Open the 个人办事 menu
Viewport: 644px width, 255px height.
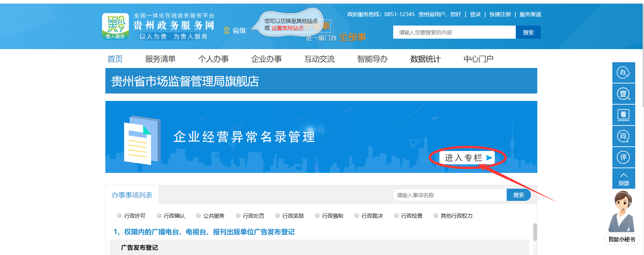tap(213, 59)
